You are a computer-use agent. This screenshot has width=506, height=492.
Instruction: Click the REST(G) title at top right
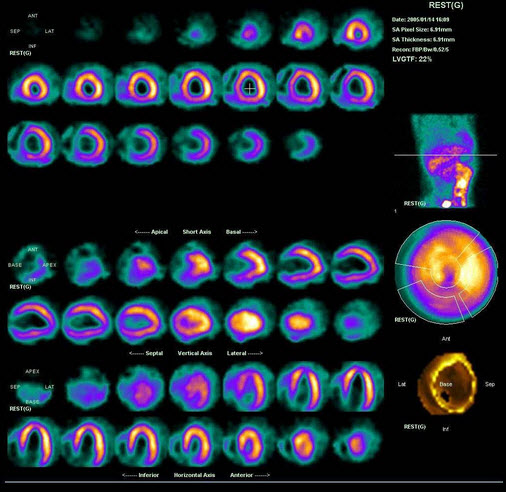tap(446, 5)
